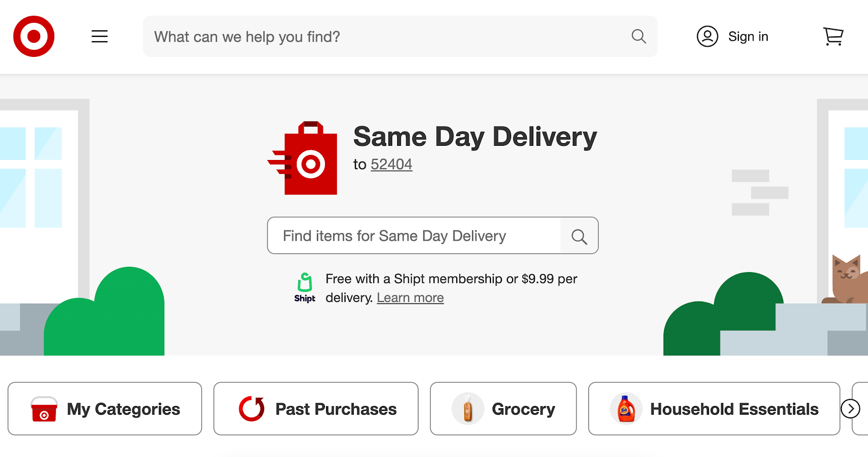Screen dimensions: 868x457
Task: Click the Target bullseye logo
Action: point(34,36)
